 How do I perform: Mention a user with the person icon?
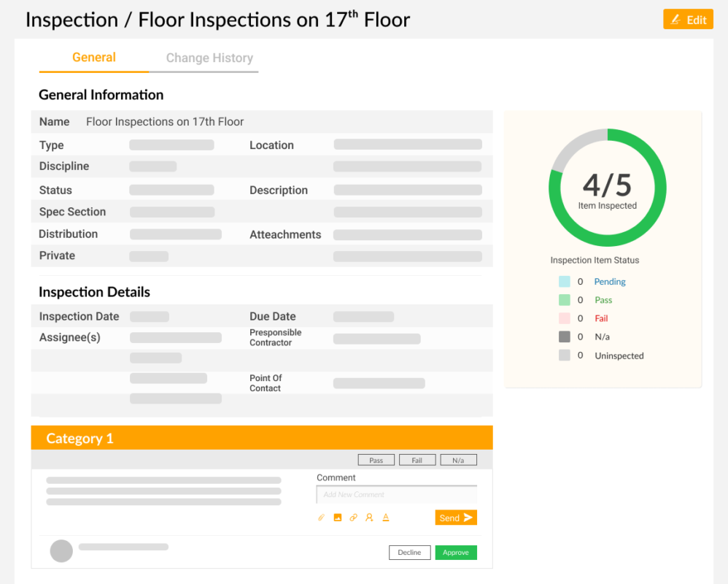tap(369, 518)
